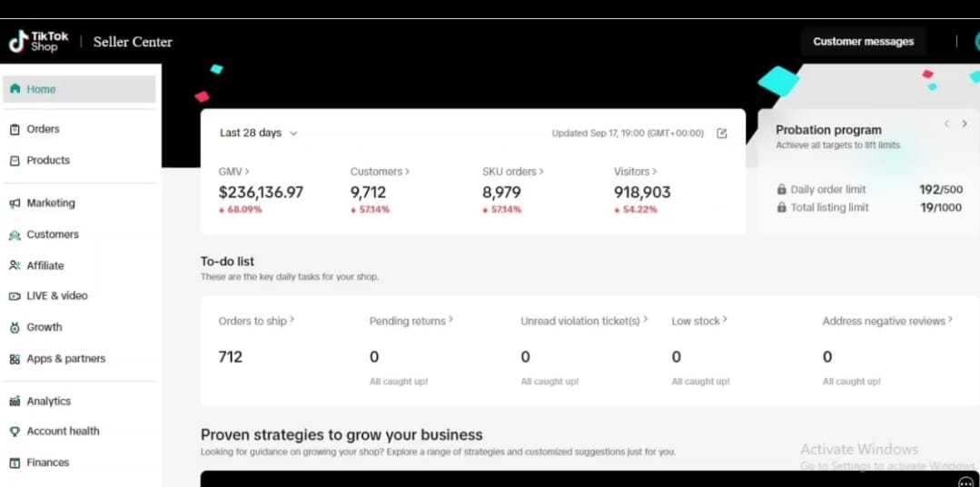Click the LIVE & video camera icon

click(x=15, y=296)
